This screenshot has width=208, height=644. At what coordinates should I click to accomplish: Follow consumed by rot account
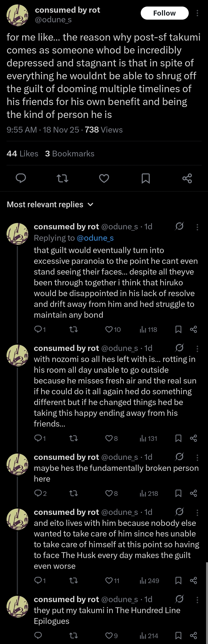click(x=165, y=13)
